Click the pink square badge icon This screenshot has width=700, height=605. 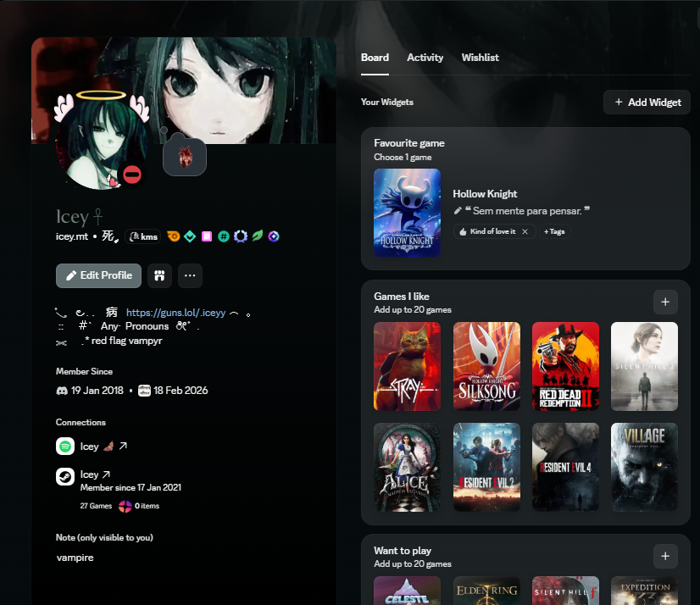[x=207, y=236]
